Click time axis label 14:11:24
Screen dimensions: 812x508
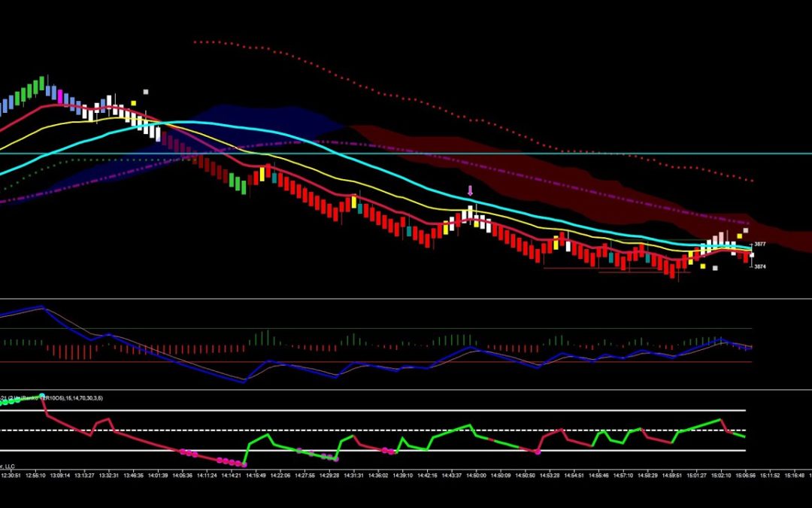point(208,475)
